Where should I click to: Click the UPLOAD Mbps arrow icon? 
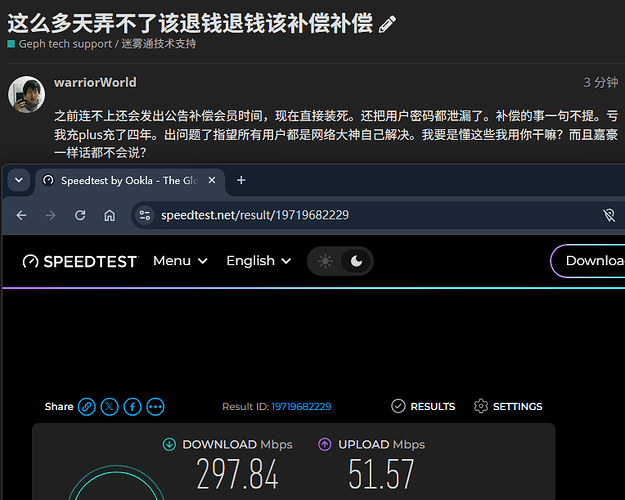point(324,444)
